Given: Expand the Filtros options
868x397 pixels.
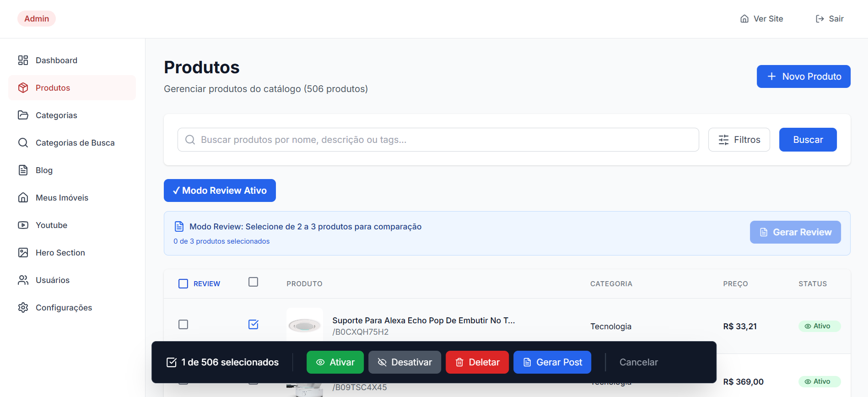Looking at the screenshot, I should (739, 140).
